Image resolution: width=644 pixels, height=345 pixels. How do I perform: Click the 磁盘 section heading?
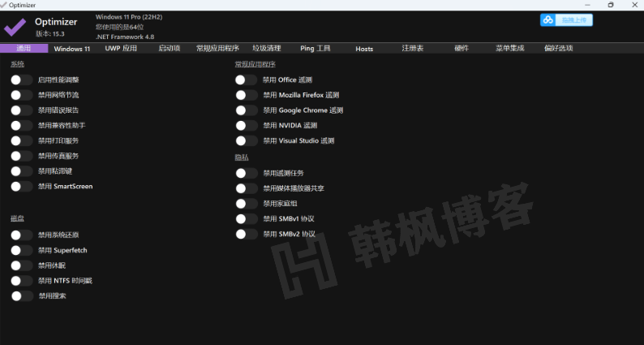coord(17,218)
